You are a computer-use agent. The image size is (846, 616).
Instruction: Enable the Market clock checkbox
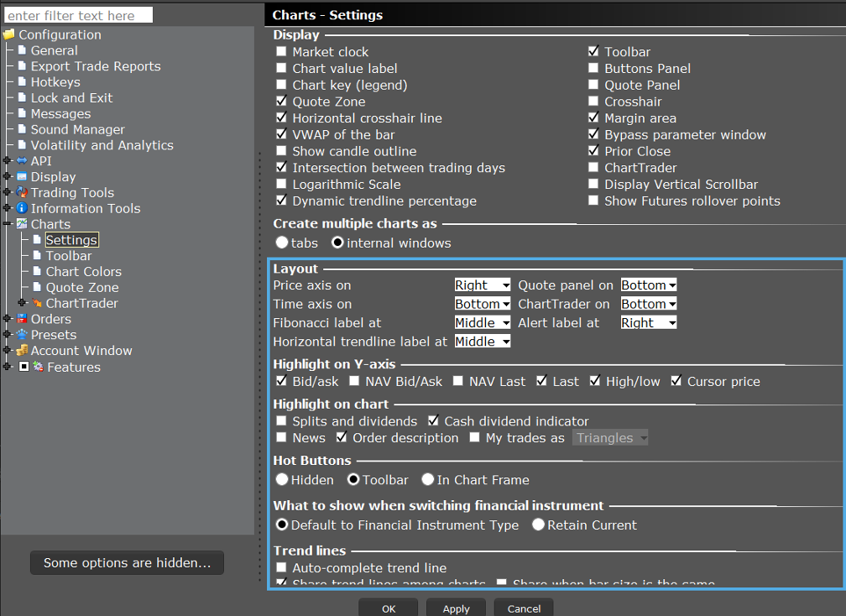[x=281, y=52]
